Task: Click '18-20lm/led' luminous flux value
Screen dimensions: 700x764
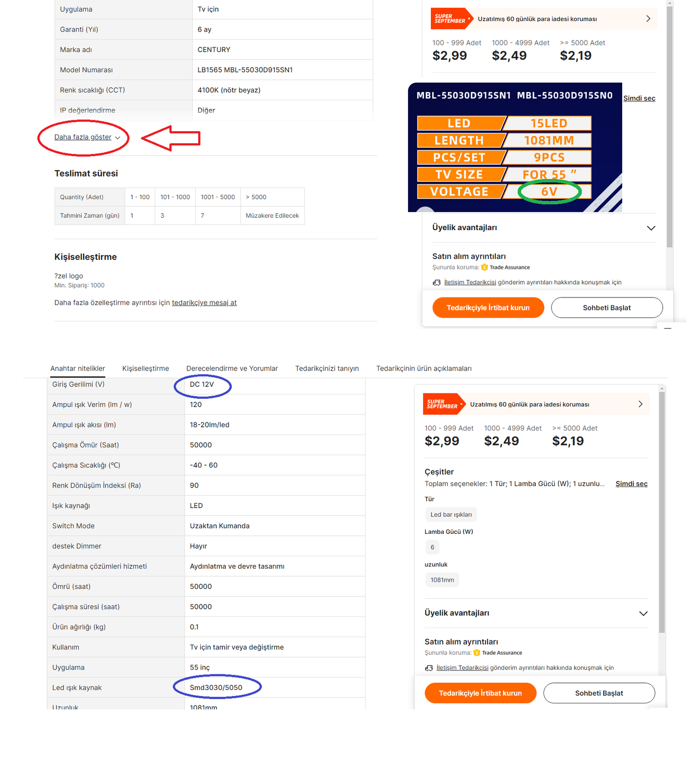Action: pyautogui.click(x=209, y=425)
